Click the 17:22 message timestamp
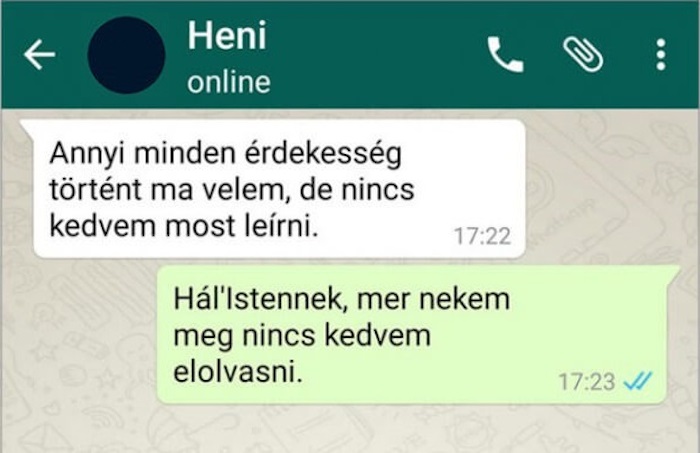Image resolution: width=700 pixels, height=453 pixels. click(x=482, y=236)
